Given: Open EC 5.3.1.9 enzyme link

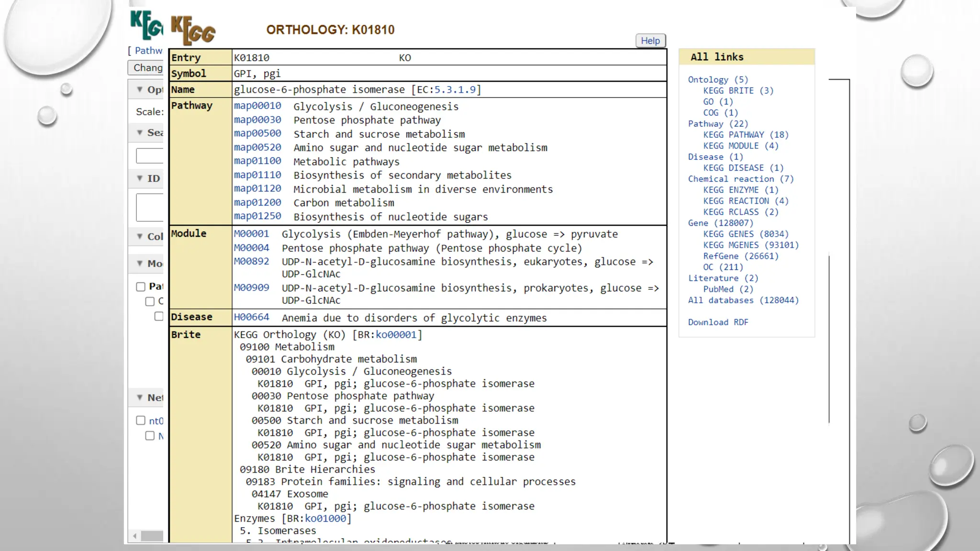Looking at the screenshot, I should [x=455, y=89].
